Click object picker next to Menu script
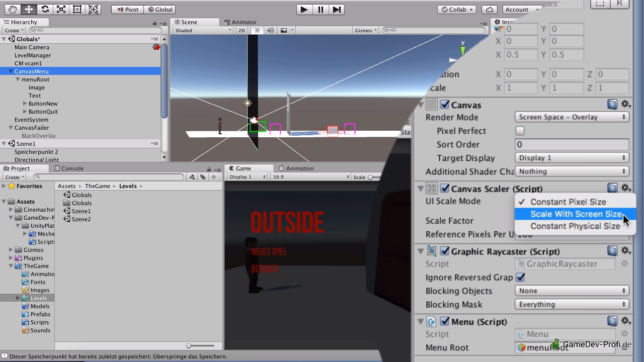Viewport: 644px width, 362px height. click(624, 334)
